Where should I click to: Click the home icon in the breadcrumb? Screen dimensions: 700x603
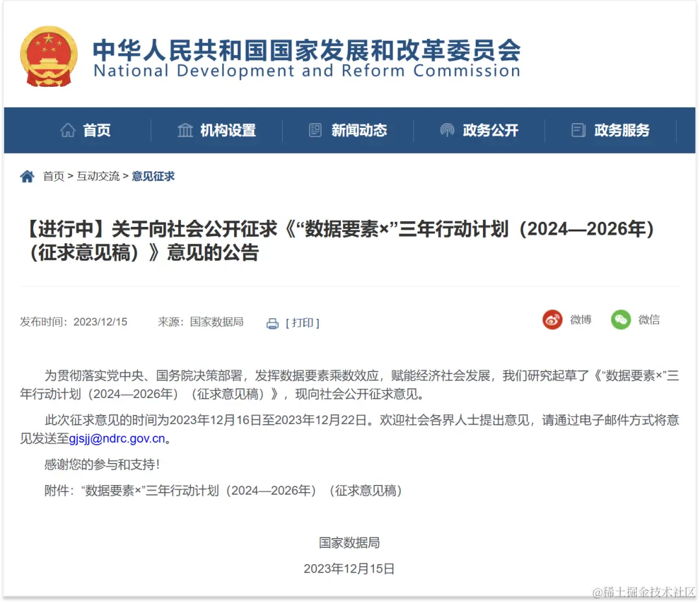click(26, 175)
